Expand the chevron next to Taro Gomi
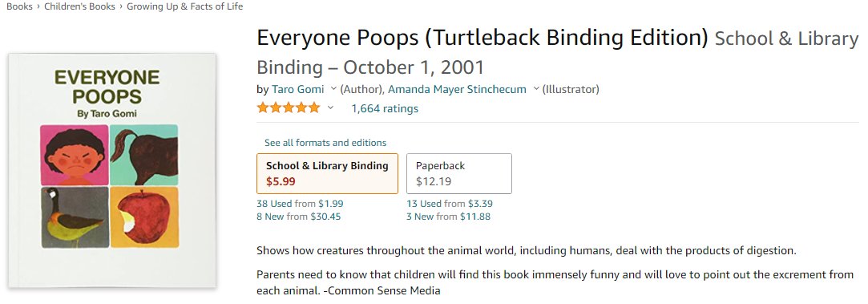The height and width of the screenshot is (304, 868). (333, 88)
